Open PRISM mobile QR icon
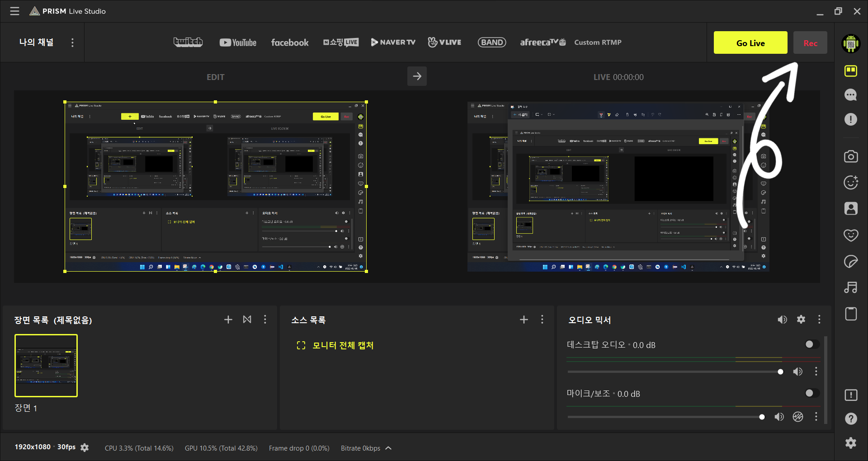This screenshot has width=868, height=461. pos(851,44)
